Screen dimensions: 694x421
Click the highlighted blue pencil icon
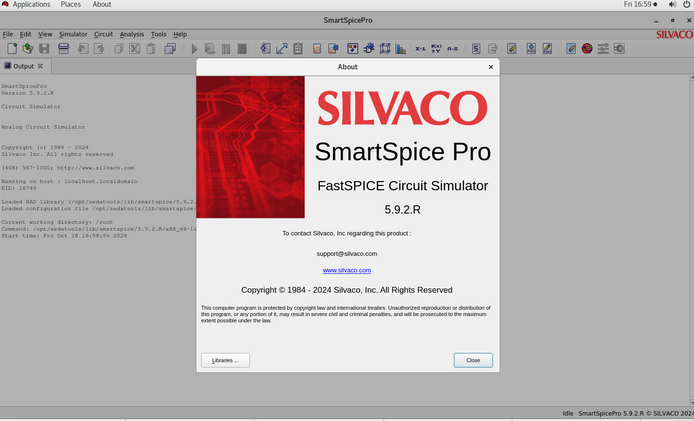[571, 49]
